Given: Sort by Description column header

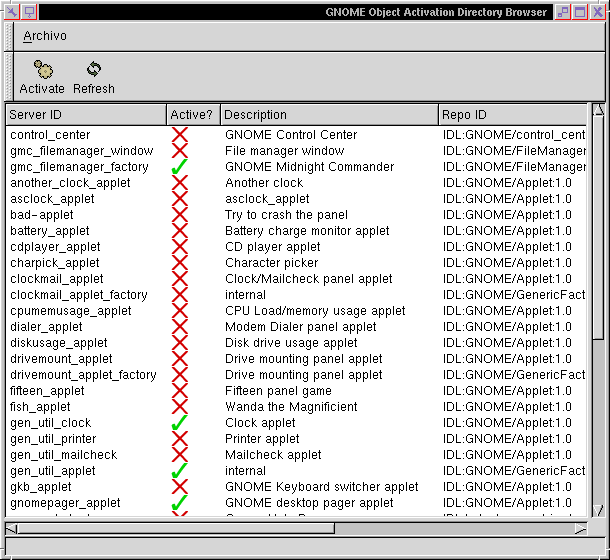Looking at the screenshot, I should pos(330,115).
